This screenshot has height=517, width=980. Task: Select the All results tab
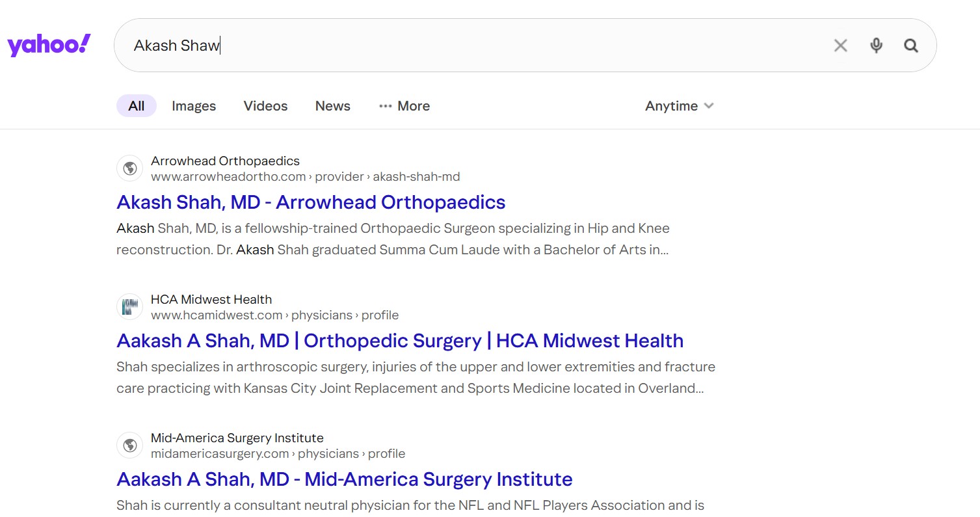(x=137, y=106)
